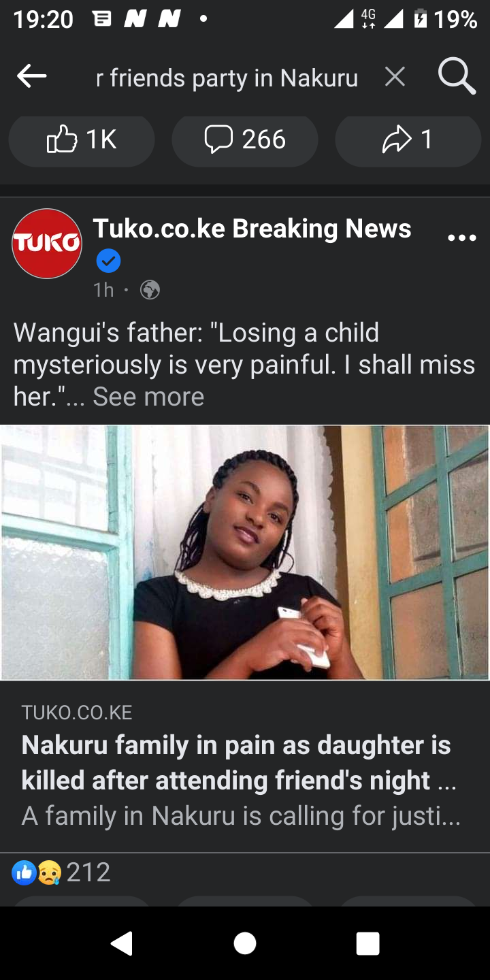
Task: Open Tuko logo profile picture
Action: point(47,244)
